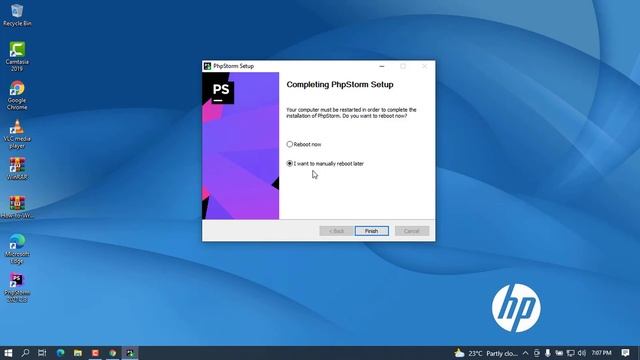Open Task View from the taskbar
Screen dimensions: 640x360
click(x=42, y=353)
